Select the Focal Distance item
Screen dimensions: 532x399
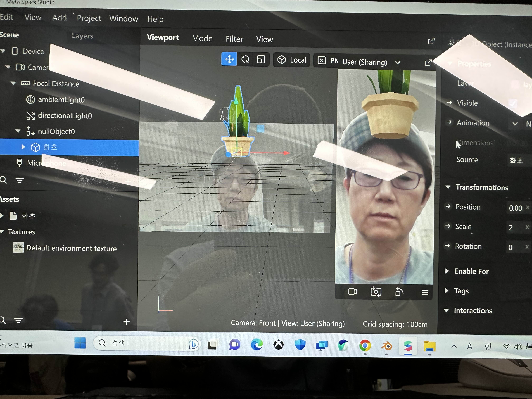click(56, 84)
